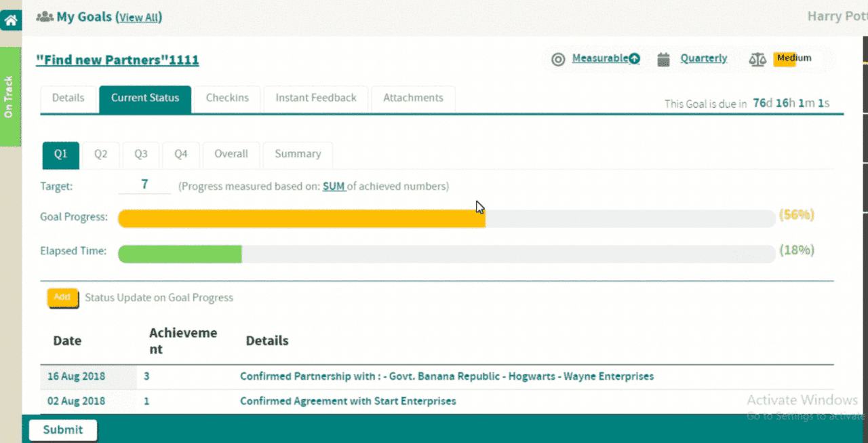Click the Target value field showing 7
This screenshot has height=443, width=868.
click(x=144, y=185)
